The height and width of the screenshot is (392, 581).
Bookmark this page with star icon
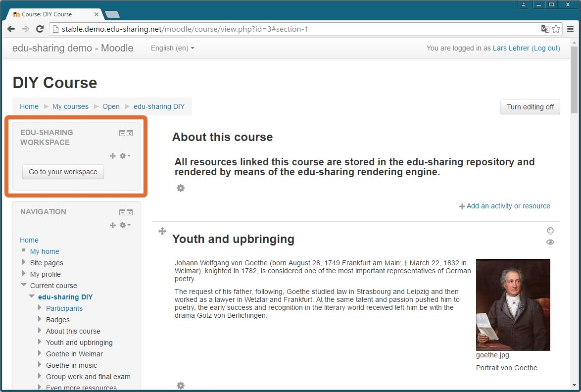(x=556, y=29)
